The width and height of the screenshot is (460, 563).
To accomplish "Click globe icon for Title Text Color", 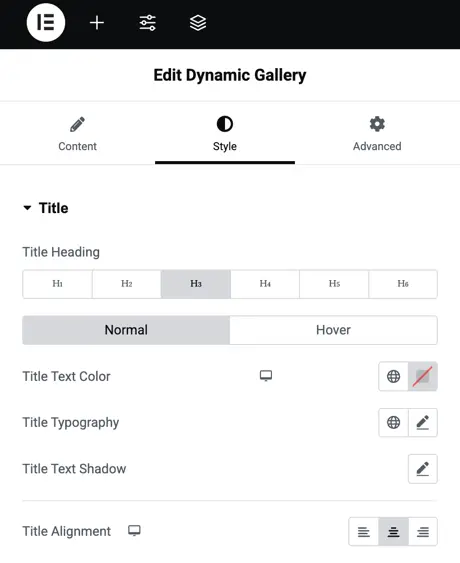I will (x=394, y=376).
